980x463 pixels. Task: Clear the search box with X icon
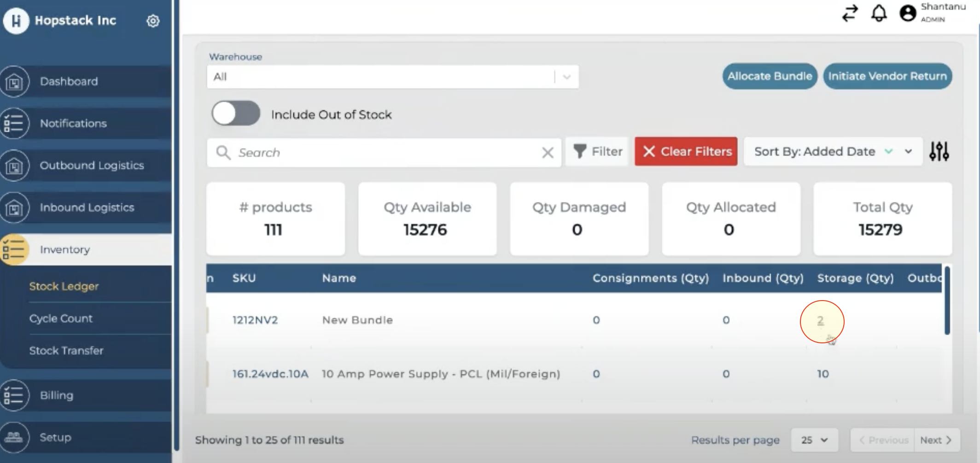point(548,152)
